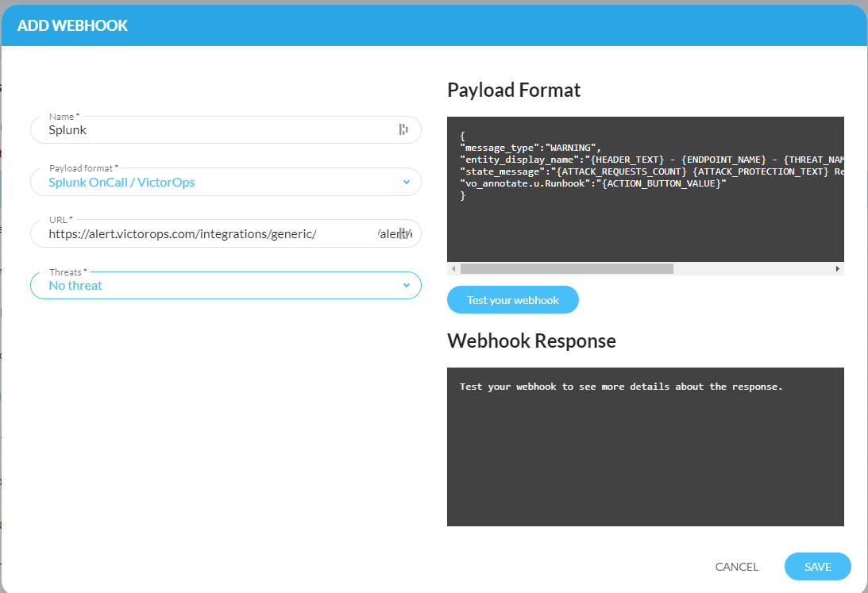Click the password manager icon in Name field
This screenshot has height=593, width=868.
[403, 129]
